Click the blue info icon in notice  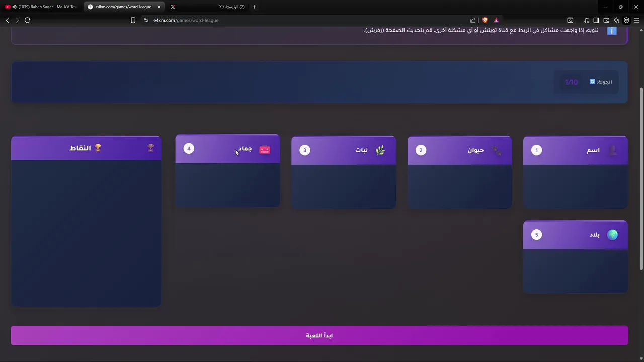[x=612, y=31]
